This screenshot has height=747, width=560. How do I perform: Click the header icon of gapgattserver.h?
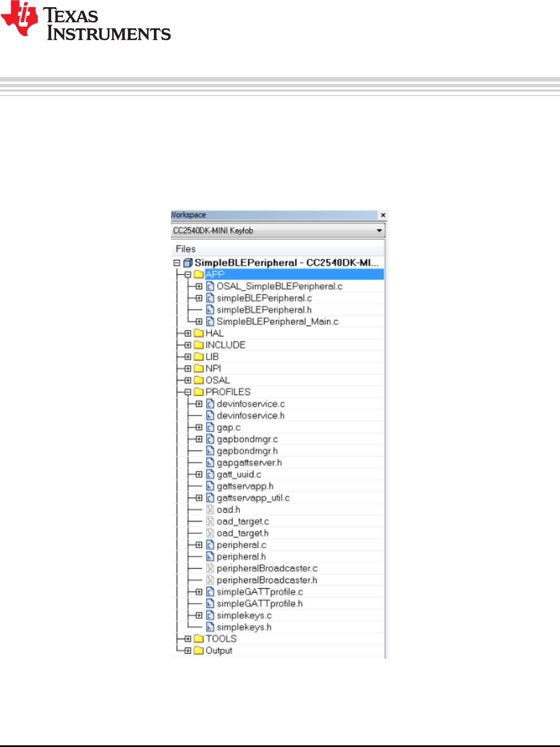(x=210, y=463)
